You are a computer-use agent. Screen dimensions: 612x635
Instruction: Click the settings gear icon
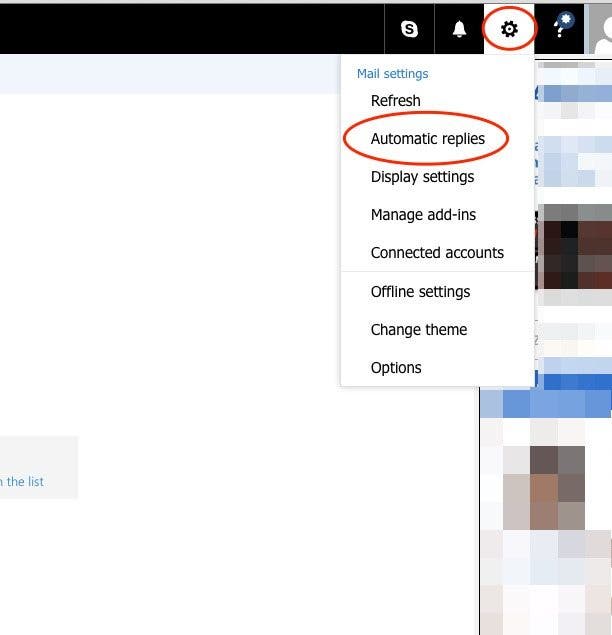tap(509, 29)
